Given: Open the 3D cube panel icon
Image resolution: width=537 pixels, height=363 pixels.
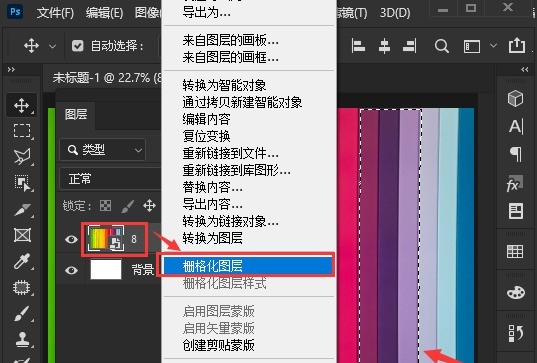Looking at the screenshot, I should coord(515,99).
